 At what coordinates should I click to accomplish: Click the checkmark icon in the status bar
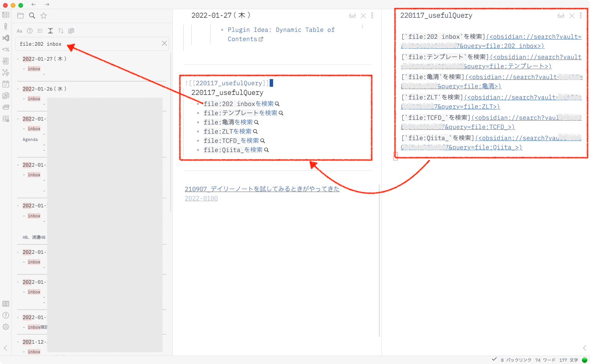pos(494,359)
